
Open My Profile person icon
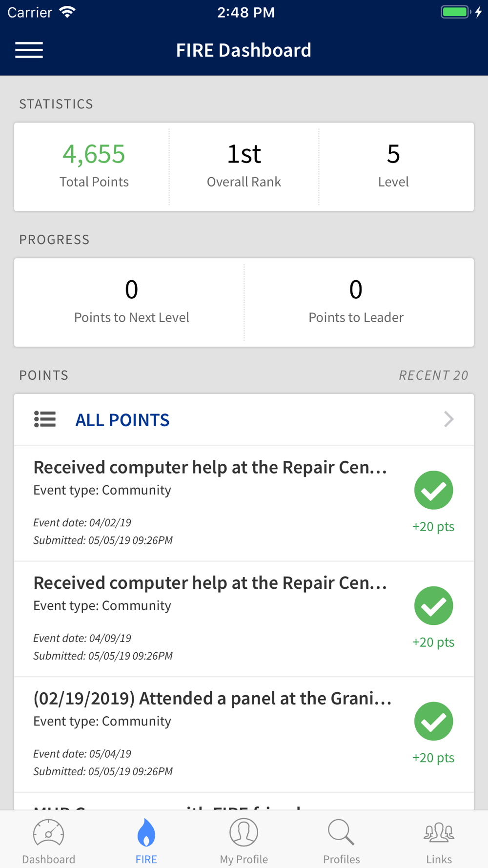[244, 832]
